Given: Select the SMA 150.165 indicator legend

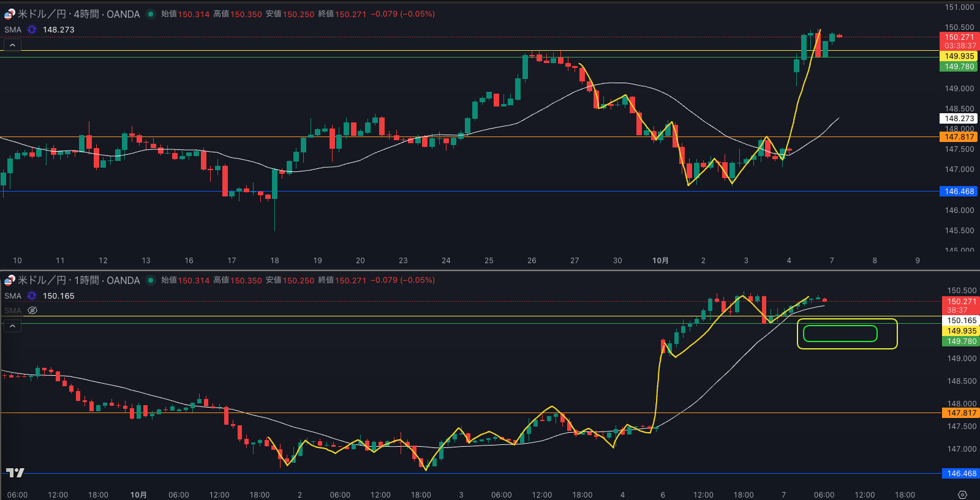Looking at the screenshot, I should (13, 296).
